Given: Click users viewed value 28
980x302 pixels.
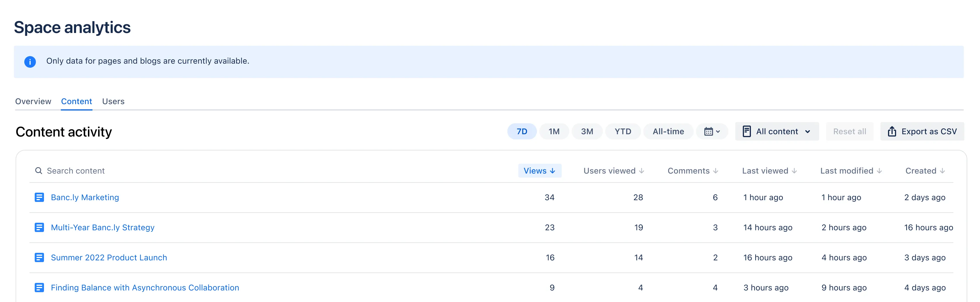Looking at the screenshot, I should point(638,197).
